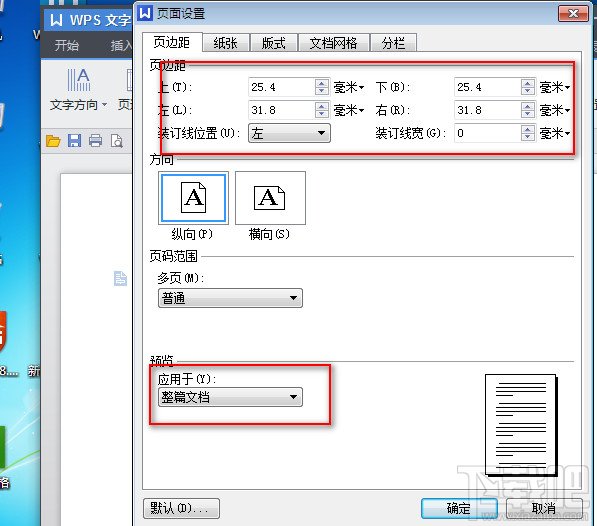
Task: Open 毫米 unit dropdown for right margin
Action: tap(555, 110)
